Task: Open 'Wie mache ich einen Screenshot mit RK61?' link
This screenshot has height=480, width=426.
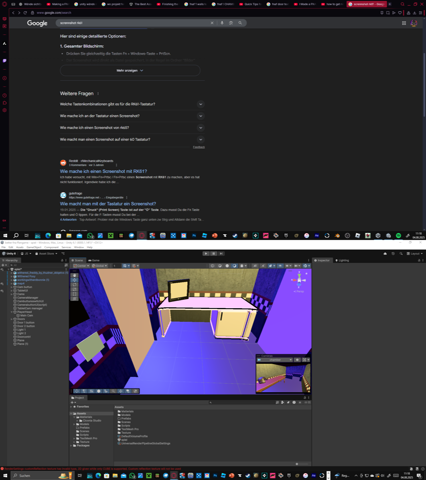Action: 103,171
